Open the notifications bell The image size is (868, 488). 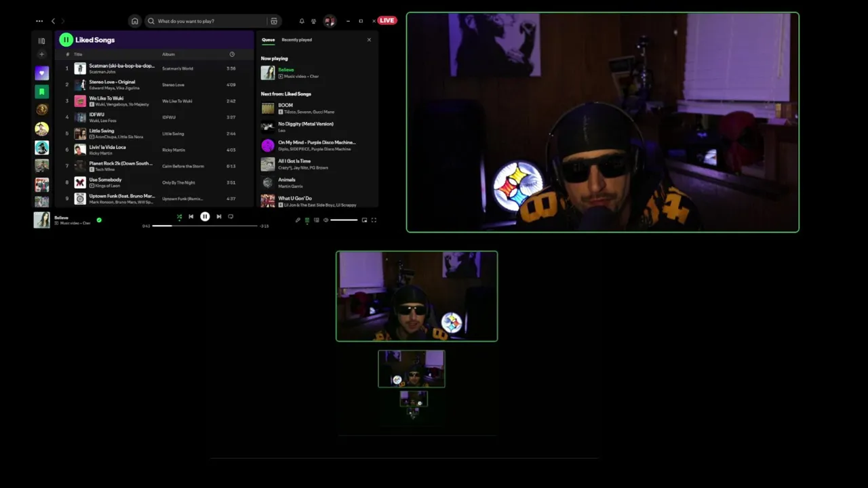coord(302,21)
